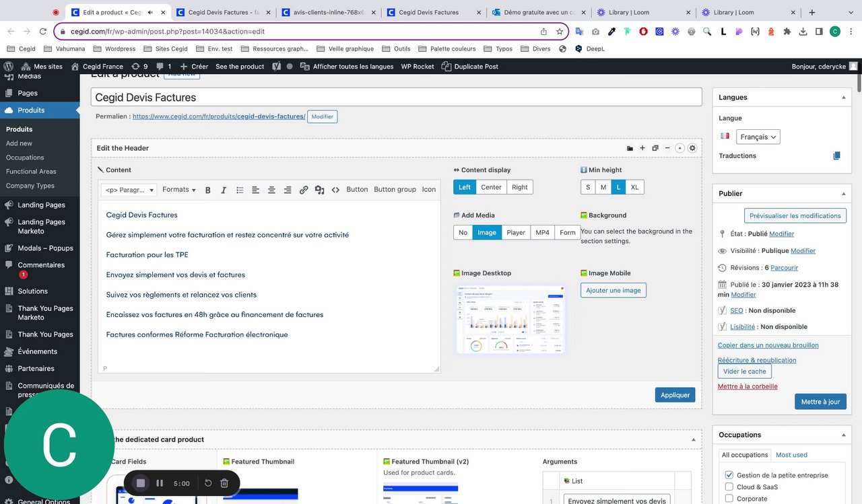Click the copy translations icon next to Traductions
The height and width of the screenshot is (504, 862).
836,155
